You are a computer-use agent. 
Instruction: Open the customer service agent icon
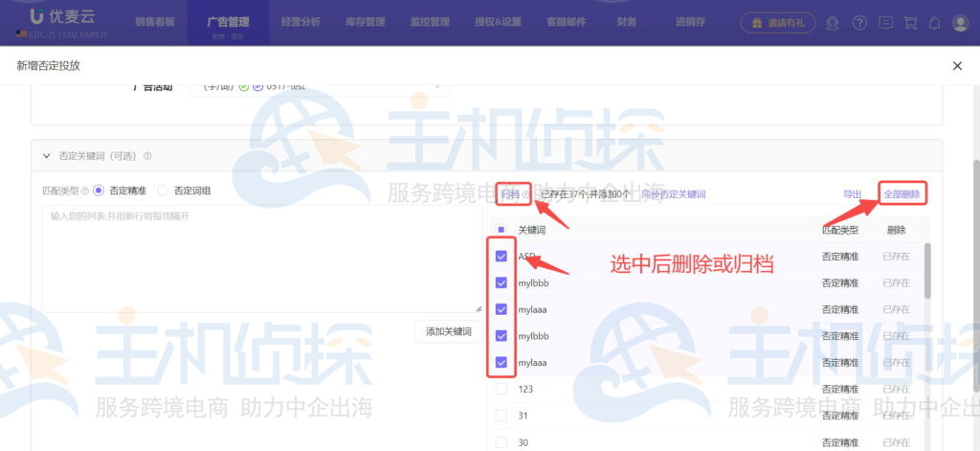pyautogui.click(x=834, y=22)
